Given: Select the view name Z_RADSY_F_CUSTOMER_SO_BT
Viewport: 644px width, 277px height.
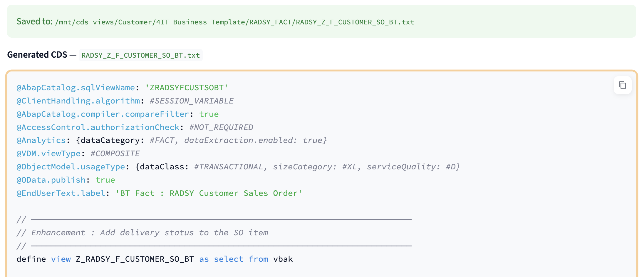Looking at the screenshot, I should pyautogui.click(x=134, y=259).
